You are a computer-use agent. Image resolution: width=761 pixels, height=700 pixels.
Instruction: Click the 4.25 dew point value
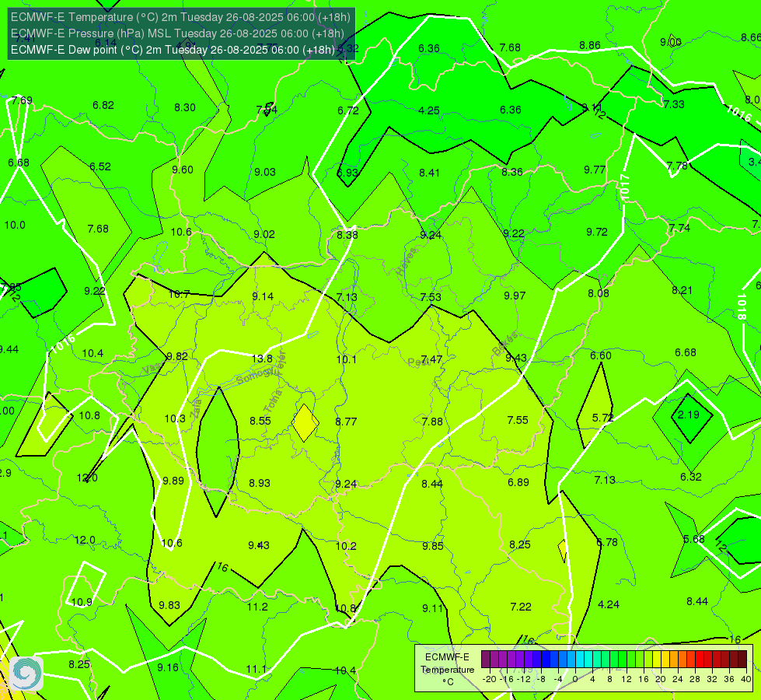429,110
